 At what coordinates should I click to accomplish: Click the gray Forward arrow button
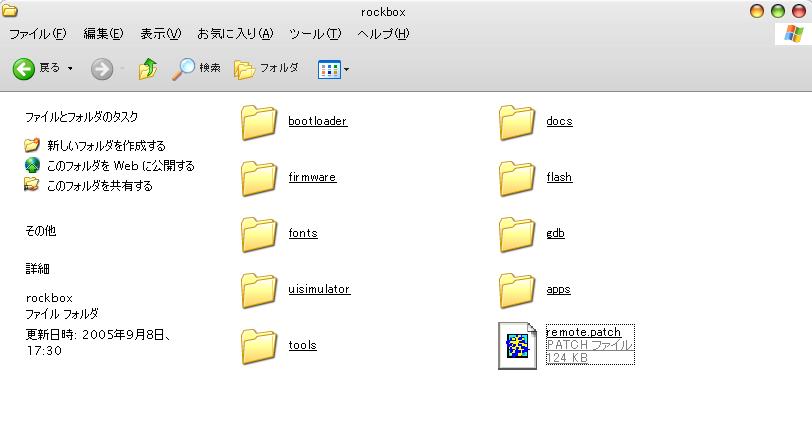point(102,69)
